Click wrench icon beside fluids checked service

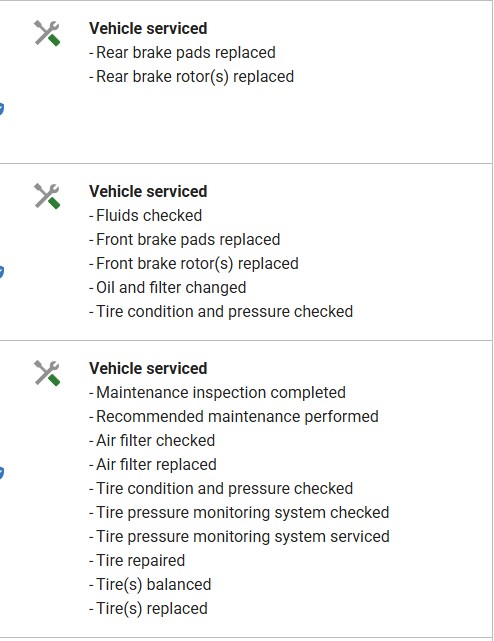pyautogui.click(x=47, y=196)
